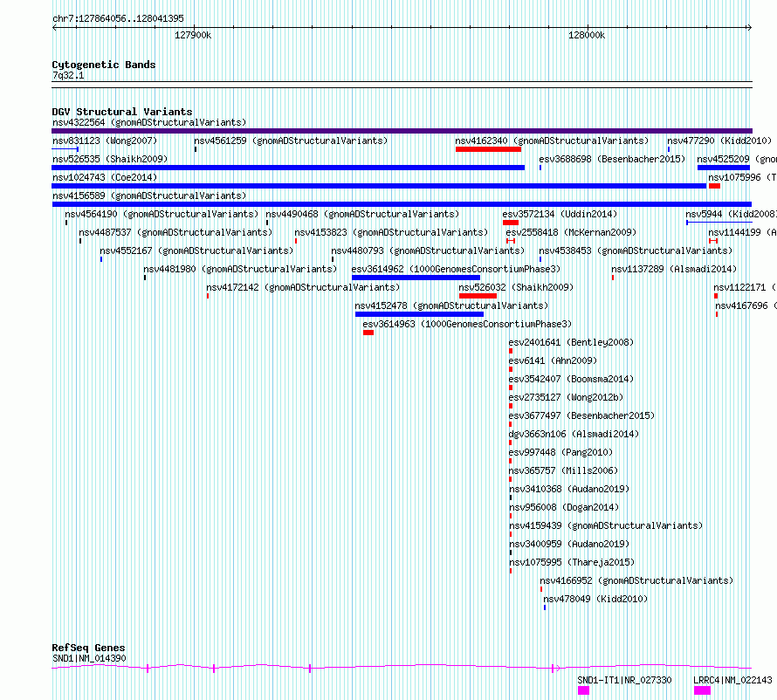Open nsv4564190 gnomAD variant label
This screenshot has height=700, width=777.
click(x=162, y=214)
